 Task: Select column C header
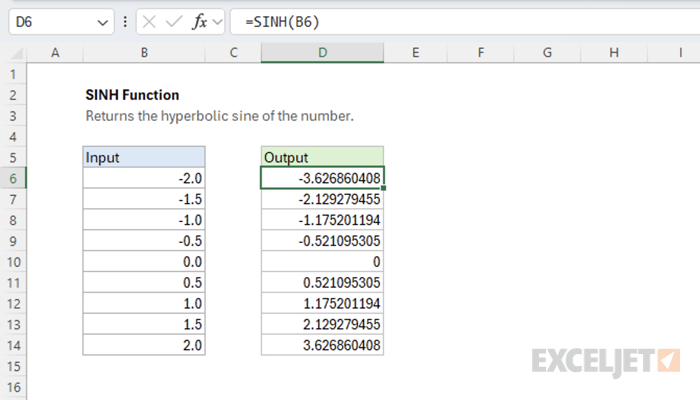(233, 53)
